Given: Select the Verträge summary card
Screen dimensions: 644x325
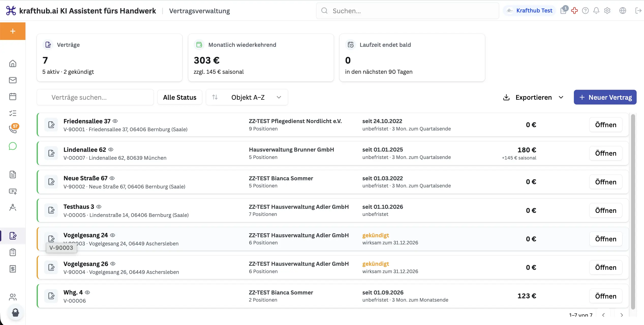Looking at the screenshot, I should (110, 58).
